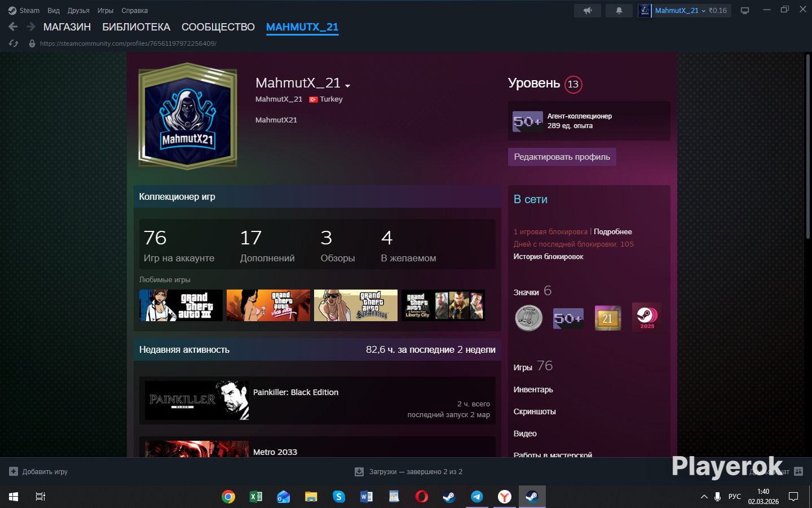Click the Painkiller: Black Edition title
This screenshot has height=508, width=812.
click(x=295, y=392)
